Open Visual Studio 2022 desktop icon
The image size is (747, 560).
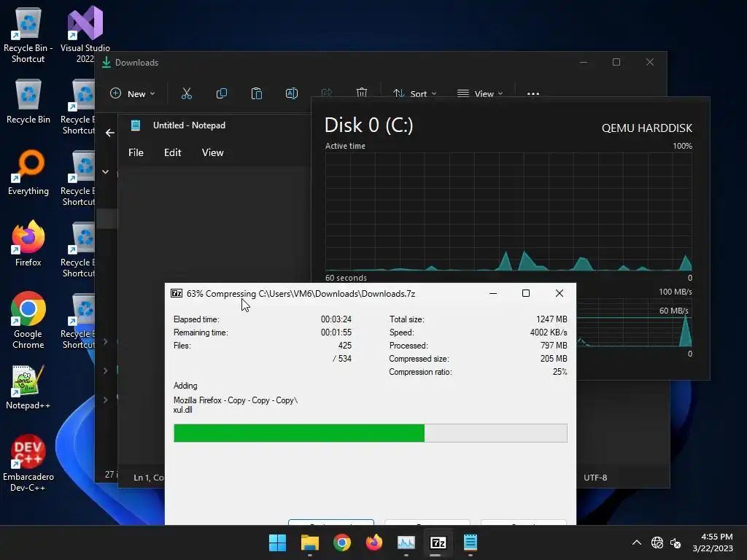tap(85, 35)
